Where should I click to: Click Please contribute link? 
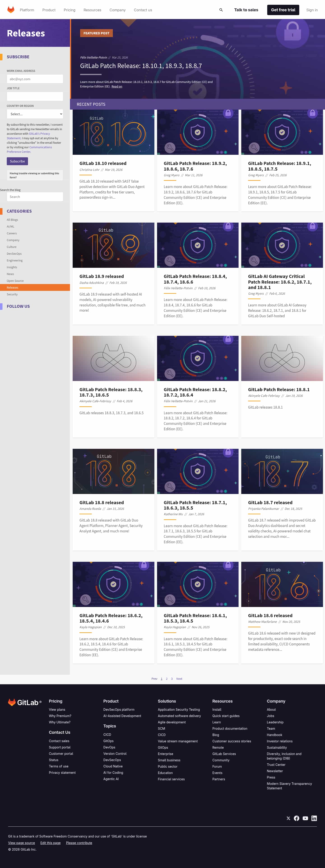tap(79, 843)
